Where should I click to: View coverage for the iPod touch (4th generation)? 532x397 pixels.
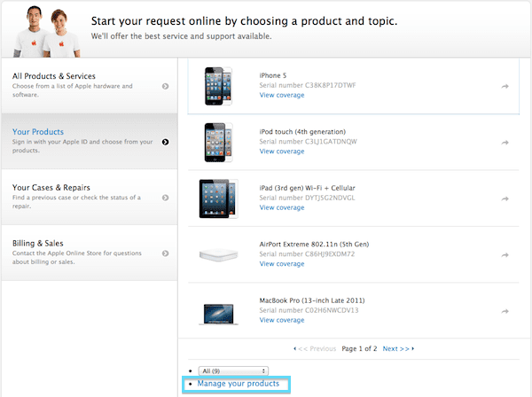tap(282, 152)
